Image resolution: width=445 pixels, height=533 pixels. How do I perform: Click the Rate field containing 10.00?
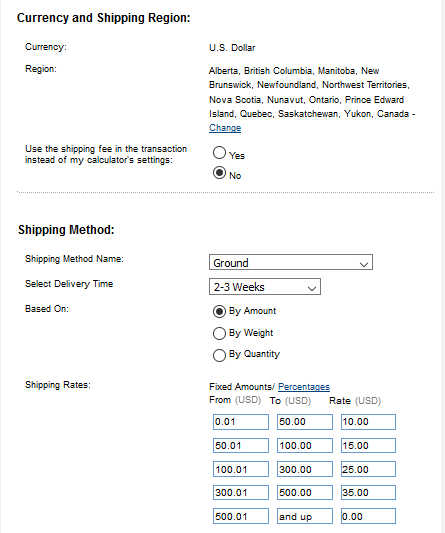[369, 422]
